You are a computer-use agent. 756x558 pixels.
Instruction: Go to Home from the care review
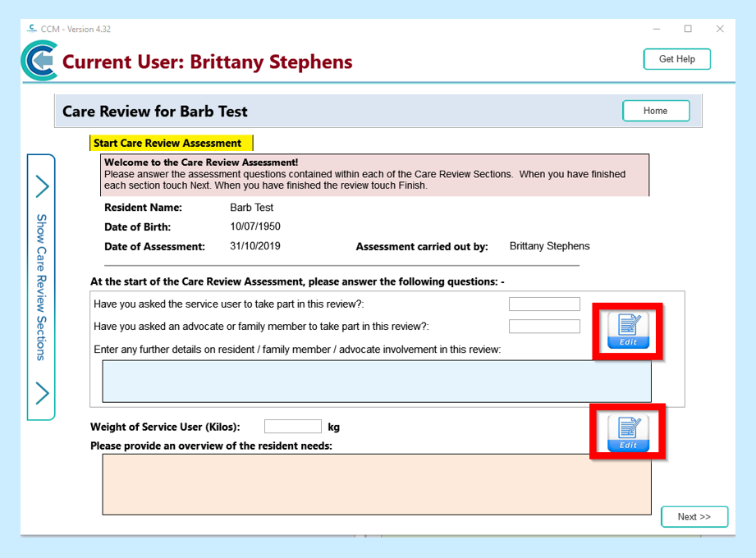point(655,111)
